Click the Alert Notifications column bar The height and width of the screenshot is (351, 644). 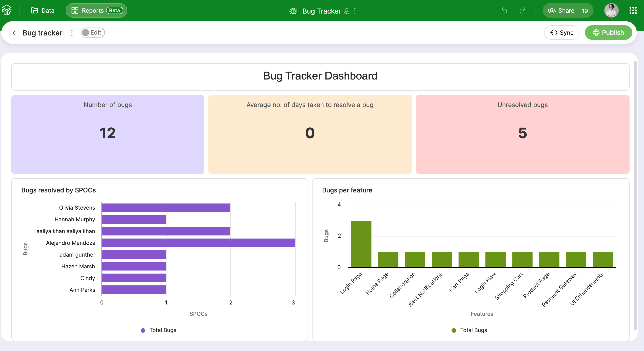click(x=442, y=260)
